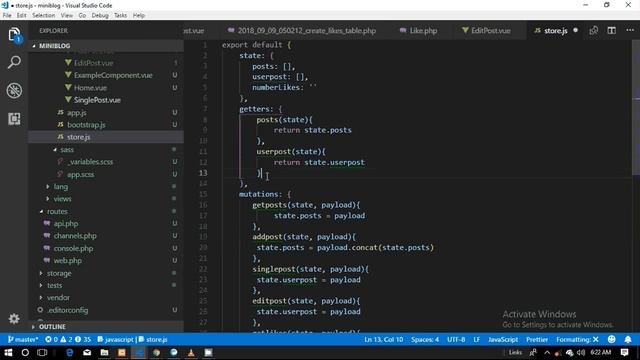
Task: Open EditPost.vue in the explorer tree
Action: click(93, 63)
